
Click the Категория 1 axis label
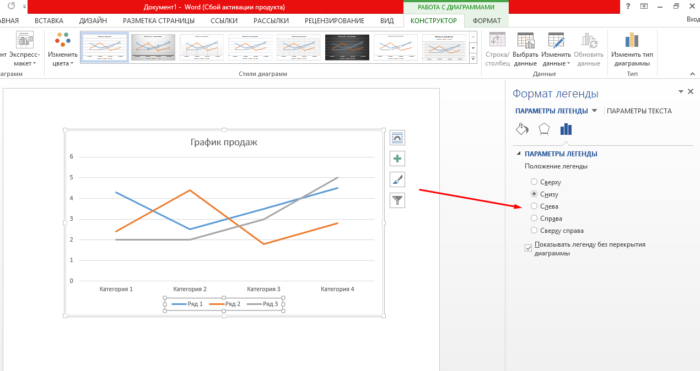116,289
